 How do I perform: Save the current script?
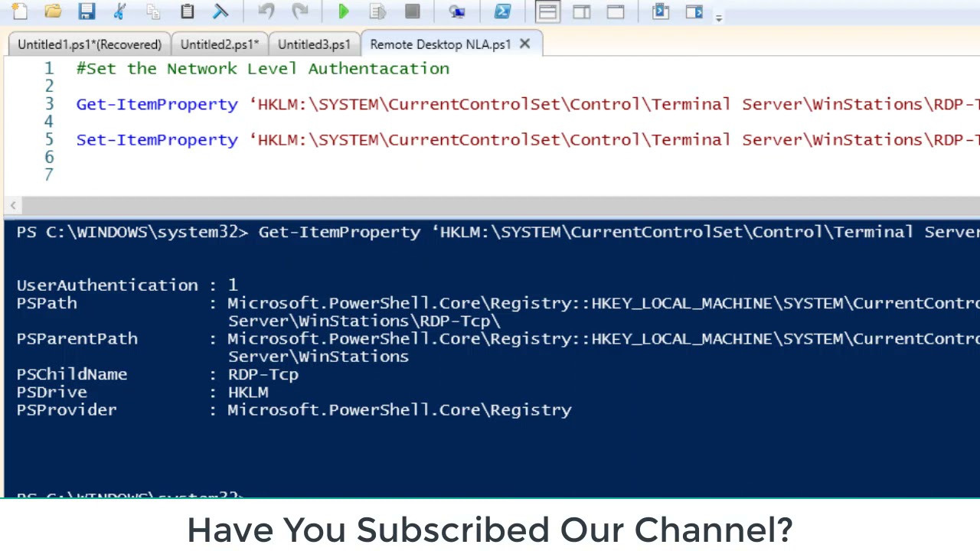[x=87, y=11]
